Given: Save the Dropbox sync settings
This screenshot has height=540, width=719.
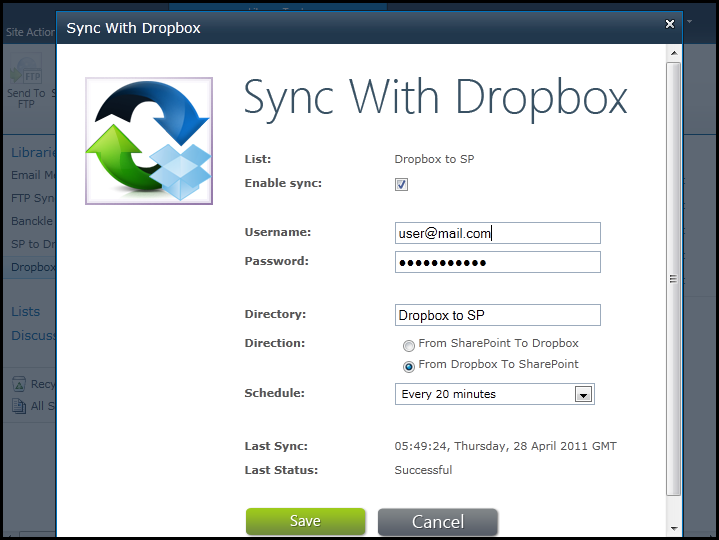Looking at the screenshot, I should [305, 521].
